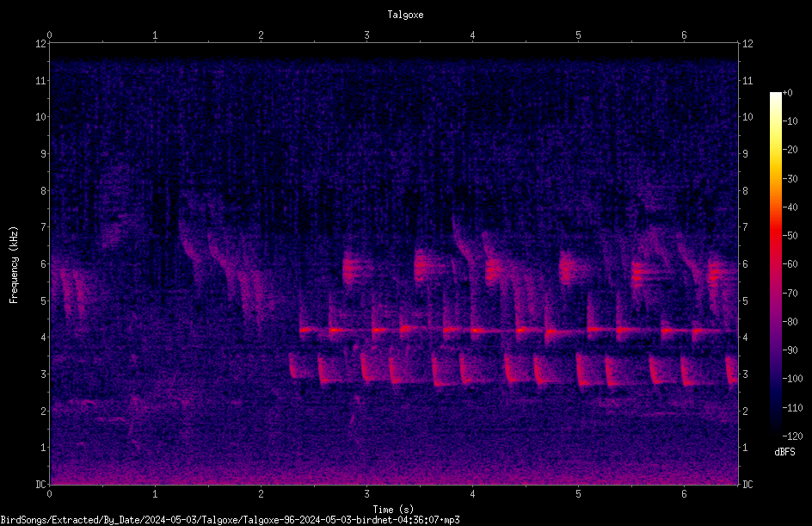
Task: Click the Time (s) axis title
Action: [x=394, y=510]
